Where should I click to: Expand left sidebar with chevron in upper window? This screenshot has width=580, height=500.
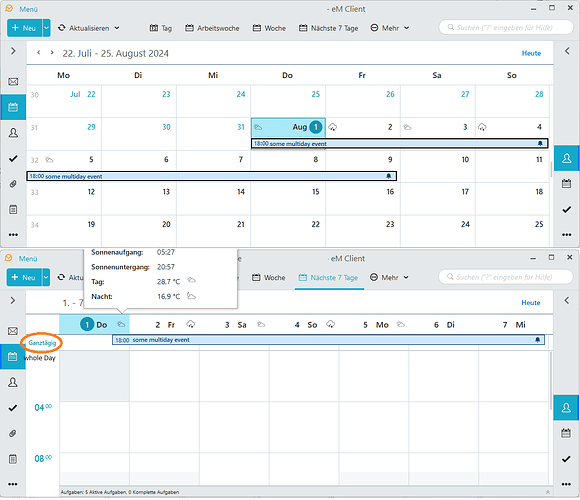coord(13,51)
